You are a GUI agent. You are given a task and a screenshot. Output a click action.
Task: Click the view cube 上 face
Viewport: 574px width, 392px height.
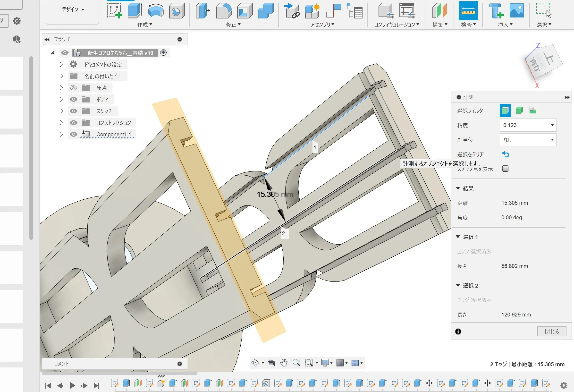click(x=550, y=59)
